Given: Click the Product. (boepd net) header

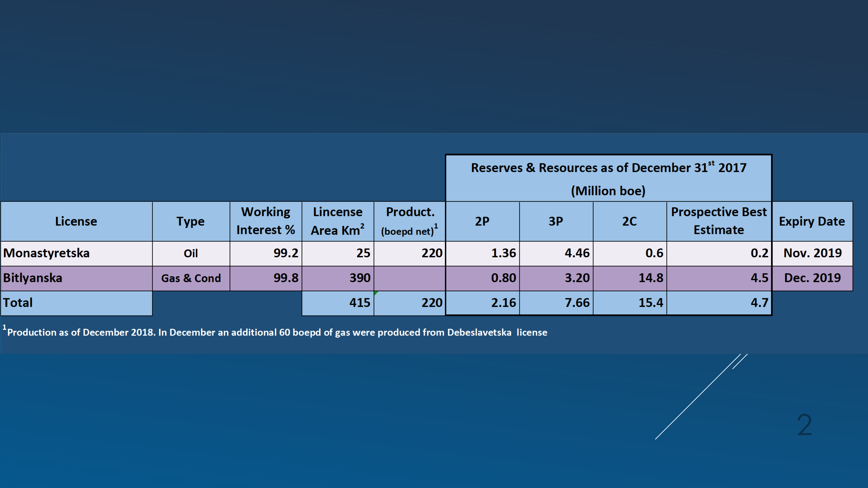Looking at the screenshot, I should (410, 221).
